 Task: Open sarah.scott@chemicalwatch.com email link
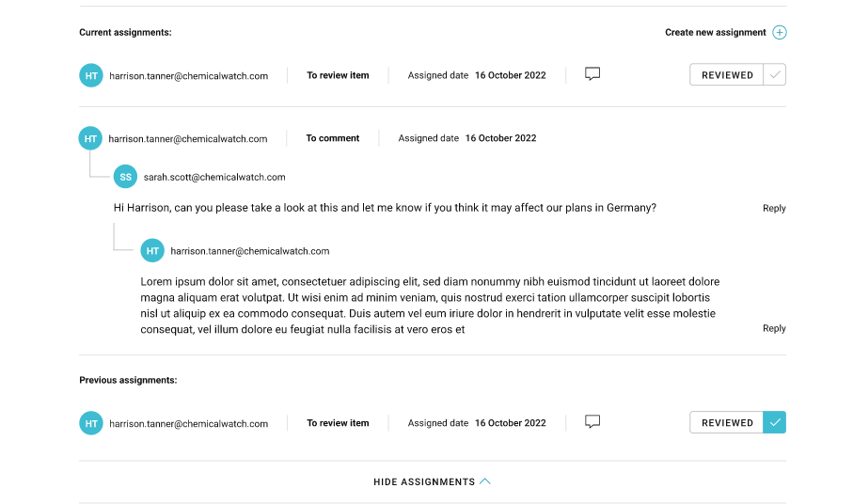pyautogui.click(x=214, y=177)
